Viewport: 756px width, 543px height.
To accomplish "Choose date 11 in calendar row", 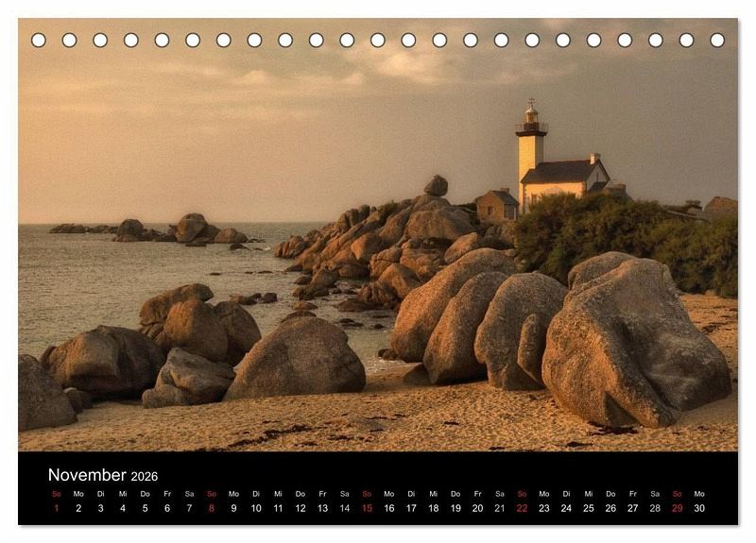I will (278, 508).
